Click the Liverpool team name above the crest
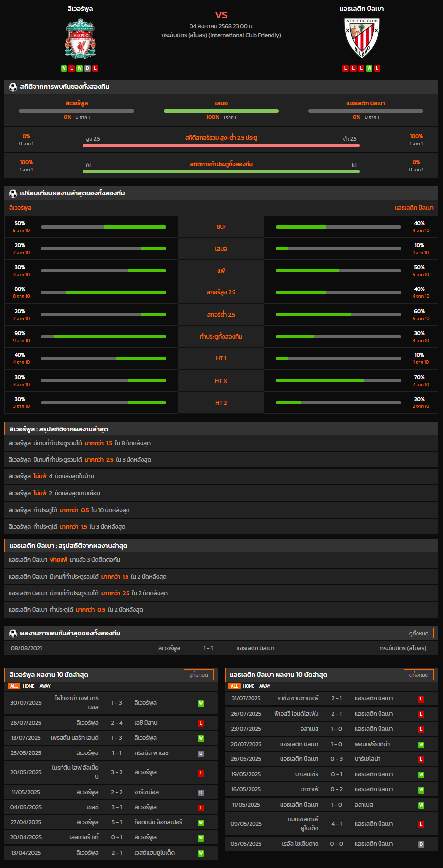Screen dimensions: 443x868 coord(80,9)
